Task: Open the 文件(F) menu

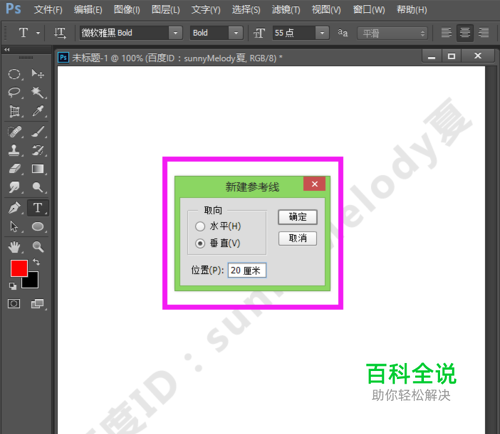Action: 48,10
